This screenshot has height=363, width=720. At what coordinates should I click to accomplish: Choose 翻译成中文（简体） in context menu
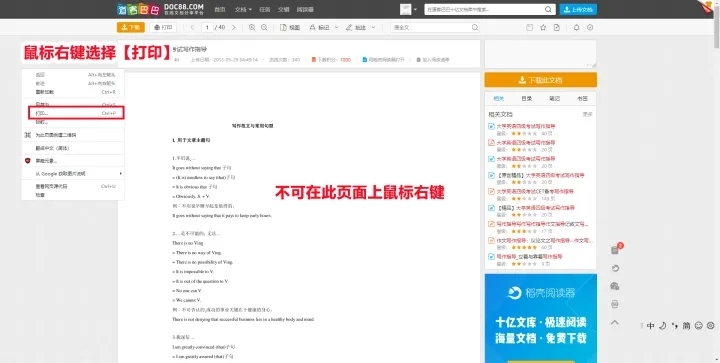click(73, 148)
